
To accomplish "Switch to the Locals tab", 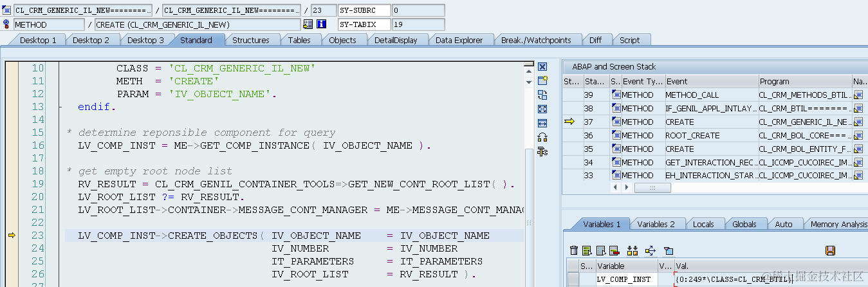I will click(x=703, y=224).
